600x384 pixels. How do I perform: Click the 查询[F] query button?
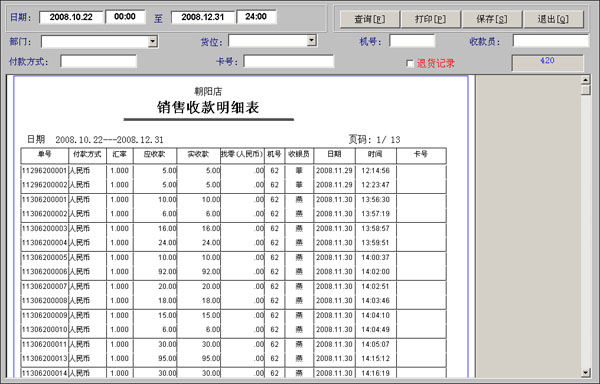pyautogui.click(x=370, y=19)
